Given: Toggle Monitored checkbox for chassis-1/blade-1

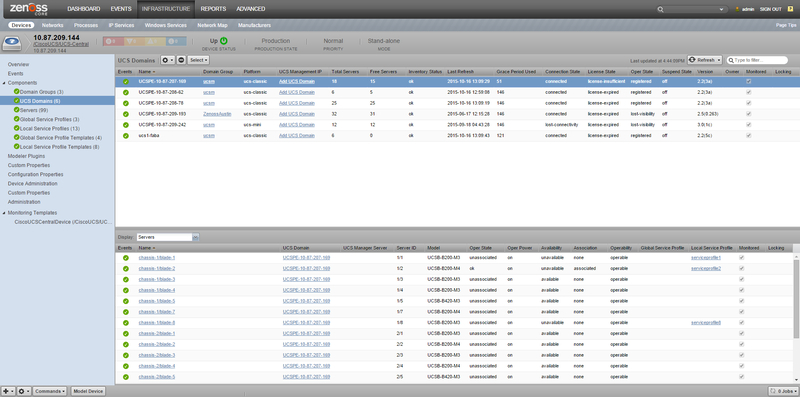Looking at the screenshot, I should 741,258.
